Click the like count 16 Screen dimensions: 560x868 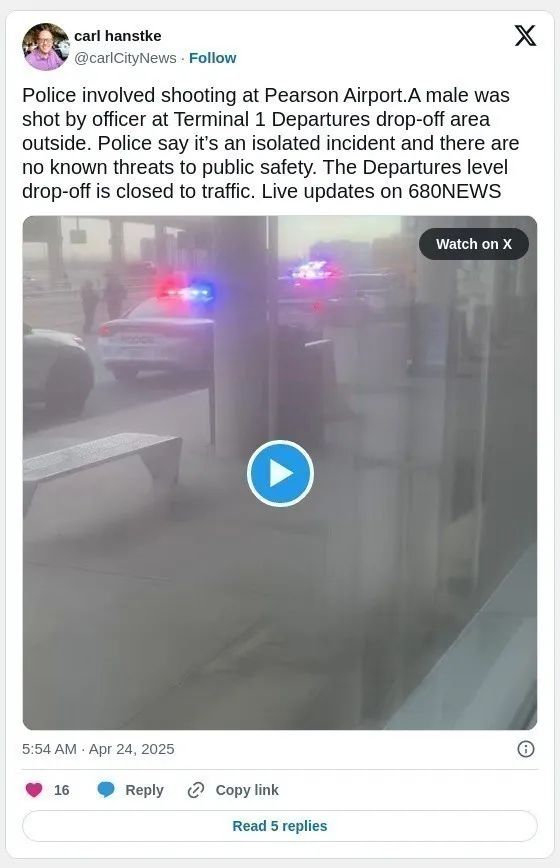coord(61,790)
